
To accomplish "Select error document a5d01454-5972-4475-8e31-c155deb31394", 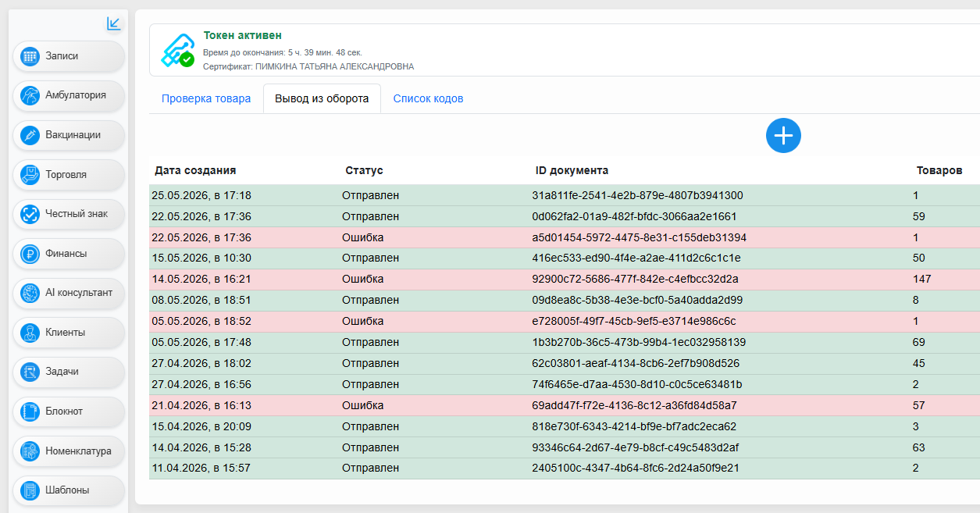I will tap(639, 237).
